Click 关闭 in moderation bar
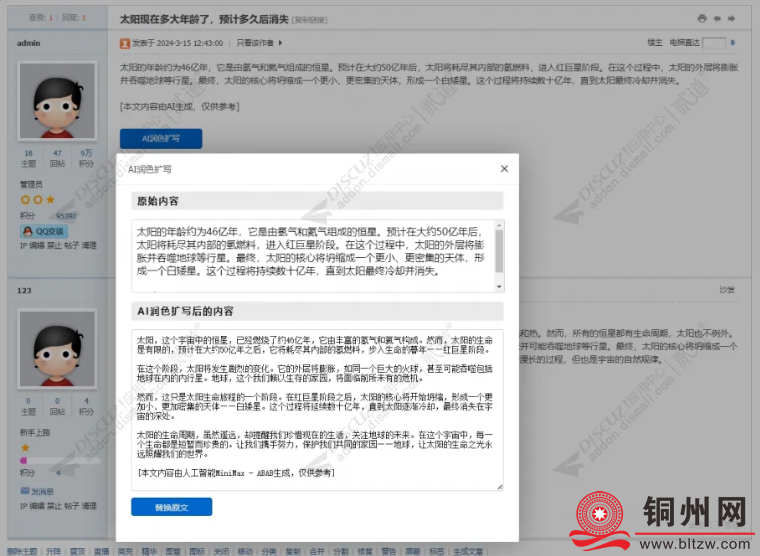The image size is (760, 556). point(221,551)
